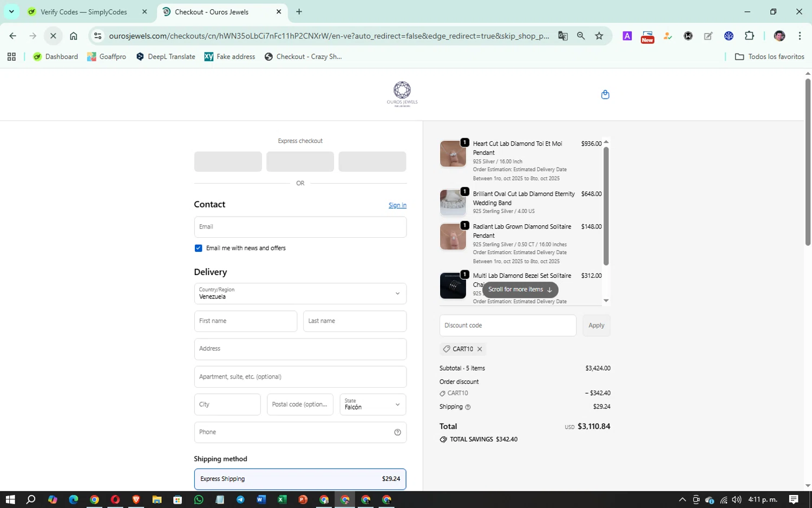Open Excel from the taskbar
Viewport: 812px width, 508px height.
[282, 499]
